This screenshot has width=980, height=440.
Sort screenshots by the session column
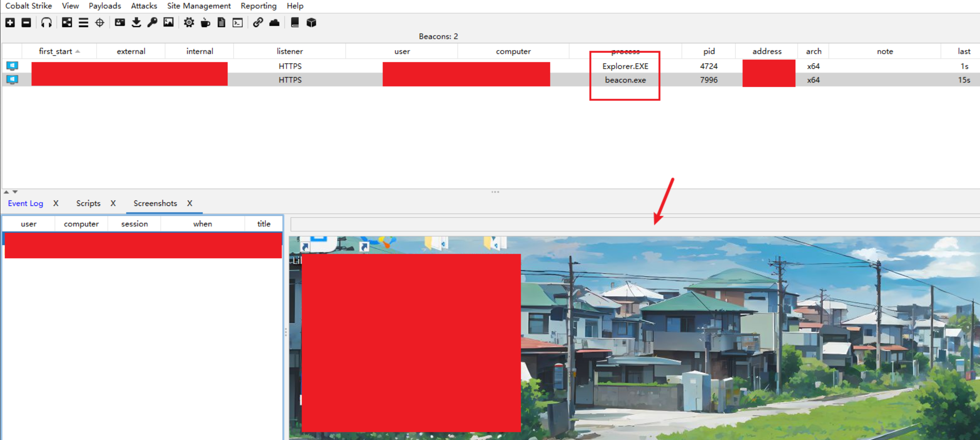point(134,224)
